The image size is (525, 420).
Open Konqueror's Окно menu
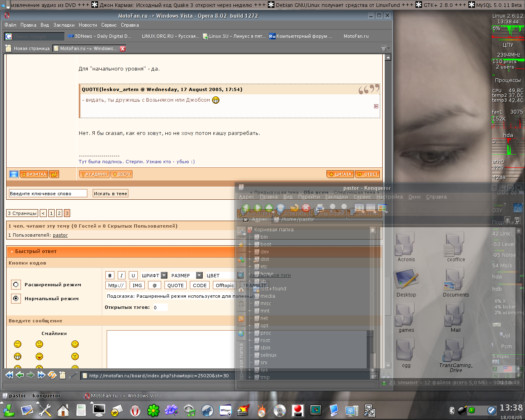coord(414,197)
